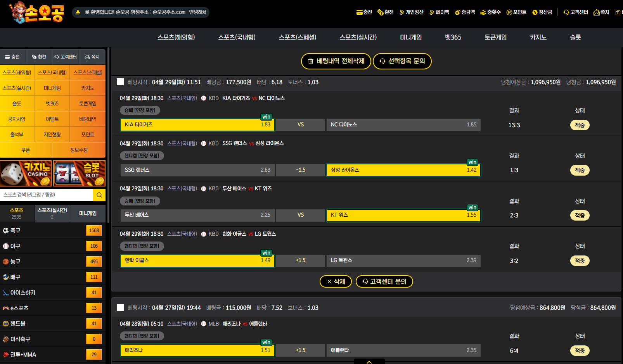Select e스포츠 category in sidebar
The height and width of the screenshot is (364, 623).
click(53, 308)
